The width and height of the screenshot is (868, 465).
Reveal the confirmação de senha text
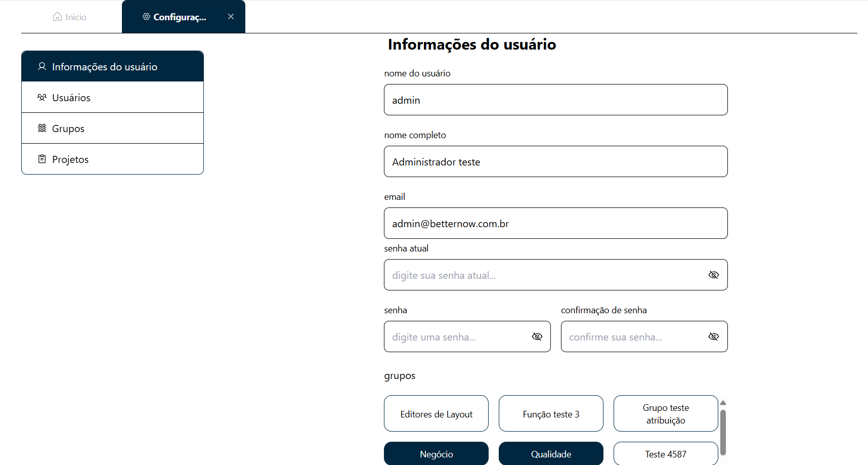(x=714, y=336)
